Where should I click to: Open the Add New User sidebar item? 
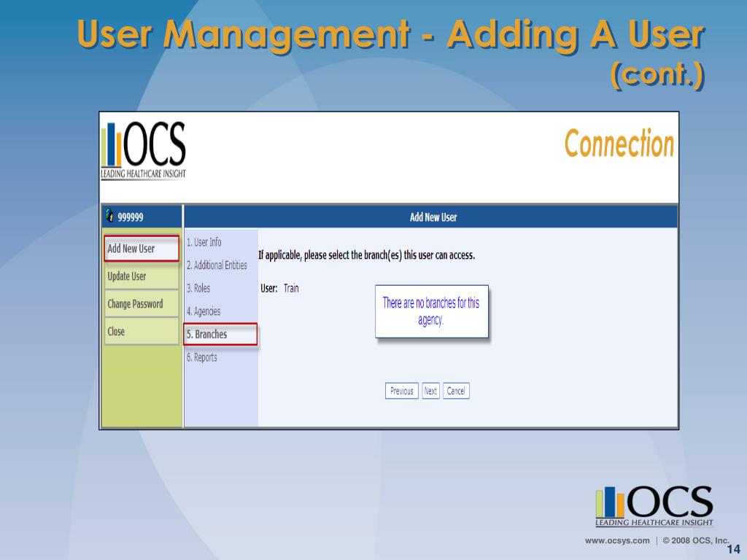(142, 249)
